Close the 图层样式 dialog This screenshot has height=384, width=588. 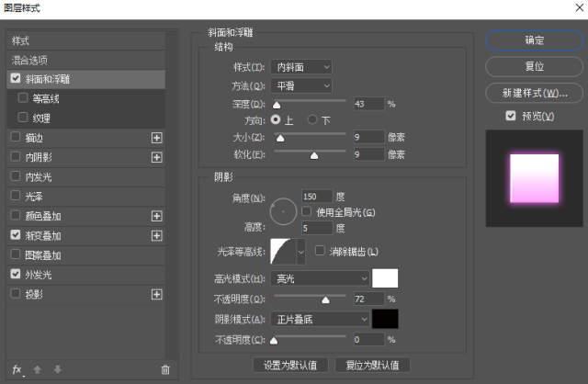pyautogui.click(x=580, y=7)
